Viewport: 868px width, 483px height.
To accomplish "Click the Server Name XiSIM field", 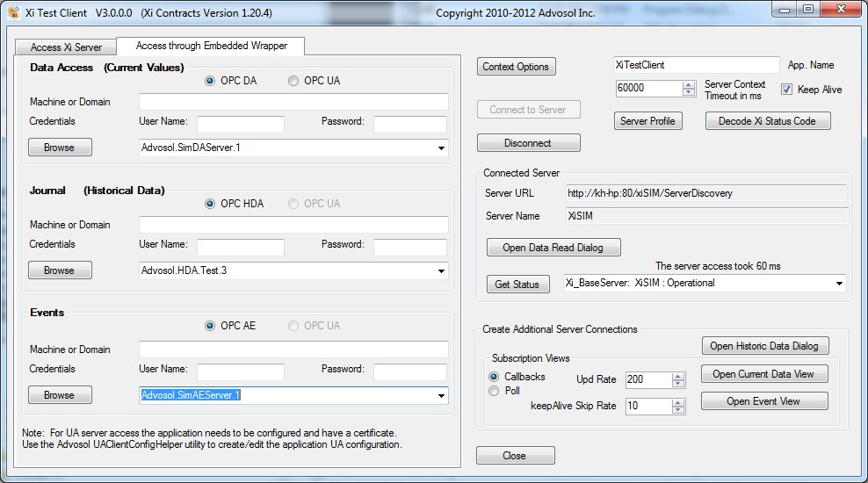I will point(706,216).
